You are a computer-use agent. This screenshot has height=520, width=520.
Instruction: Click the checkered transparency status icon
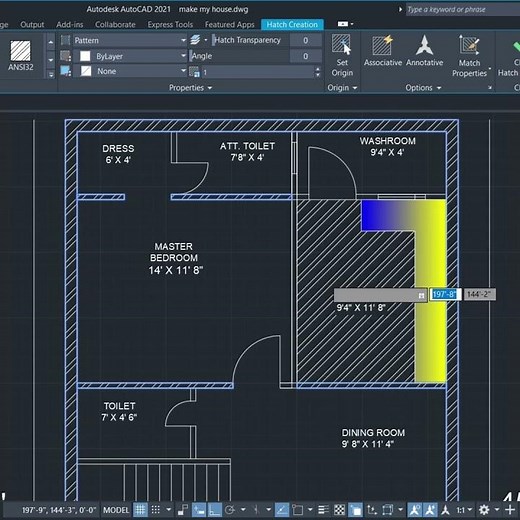pyautogui.click(x=339, y=509)
